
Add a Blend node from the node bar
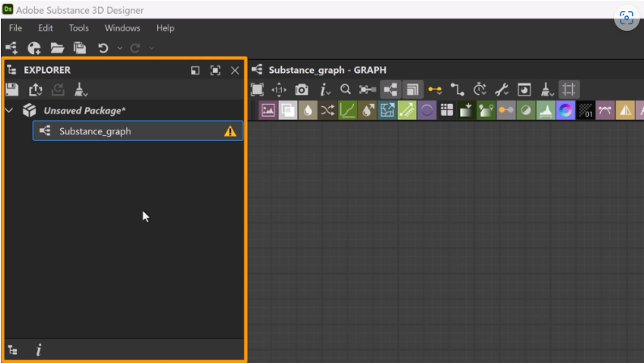pos(288,110)
